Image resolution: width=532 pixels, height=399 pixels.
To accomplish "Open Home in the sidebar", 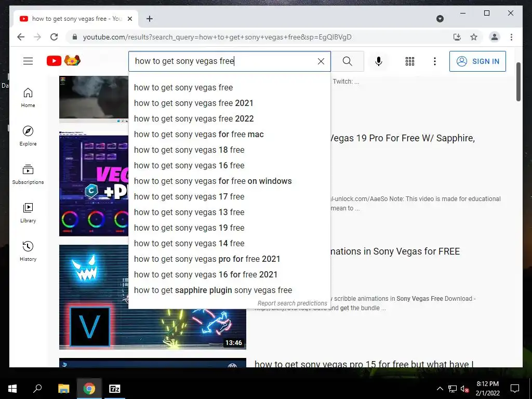I will [28, 98].
